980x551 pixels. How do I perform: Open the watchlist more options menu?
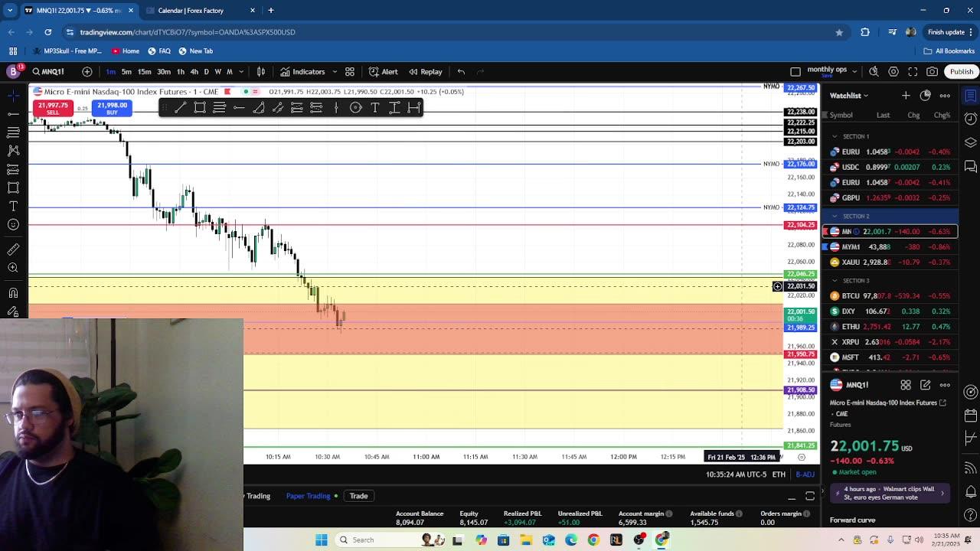(x=945, y=96)
